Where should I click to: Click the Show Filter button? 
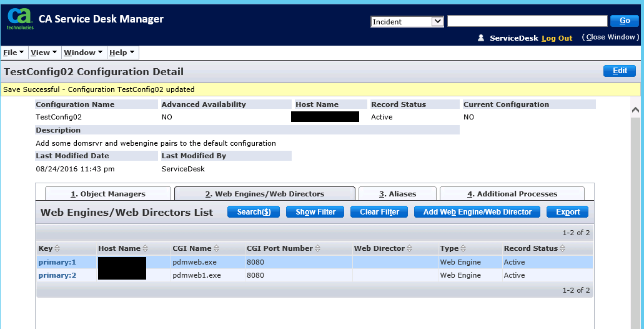(x=315, y=212)
